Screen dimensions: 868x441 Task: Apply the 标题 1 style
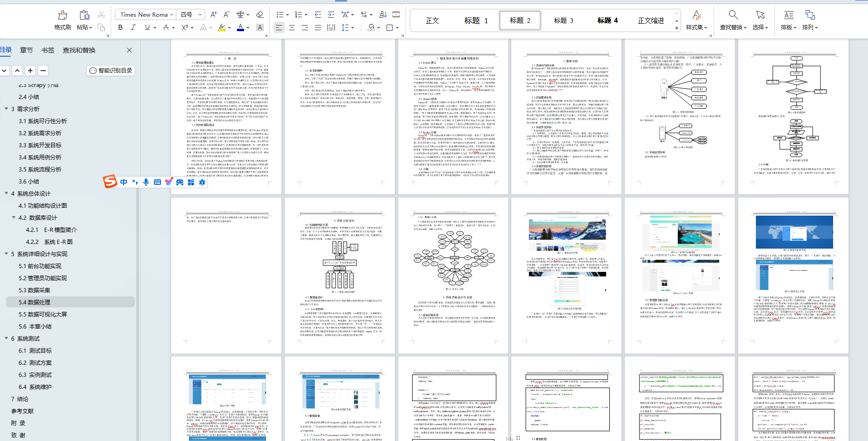click(x=476, y=20)
